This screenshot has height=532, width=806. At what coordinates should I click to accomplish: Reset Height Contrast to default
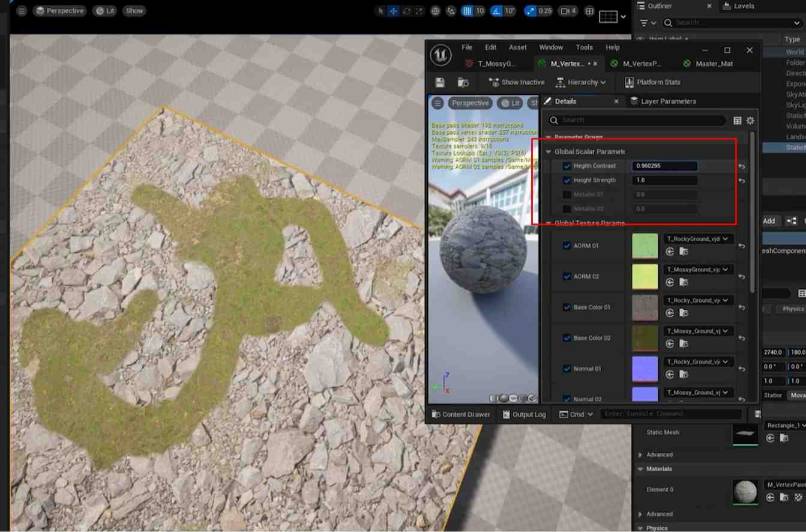pos(741,167)
